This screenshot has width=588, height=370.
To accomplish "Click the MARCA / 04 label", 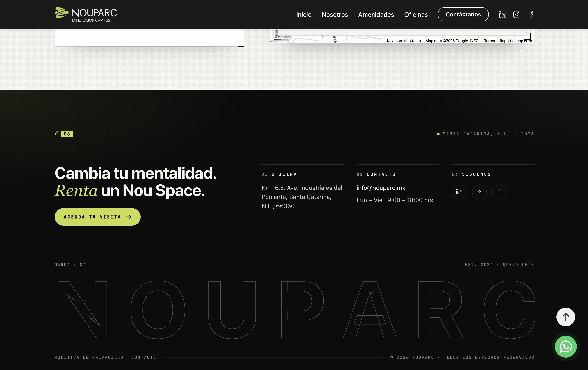I will tap(70, 264).
